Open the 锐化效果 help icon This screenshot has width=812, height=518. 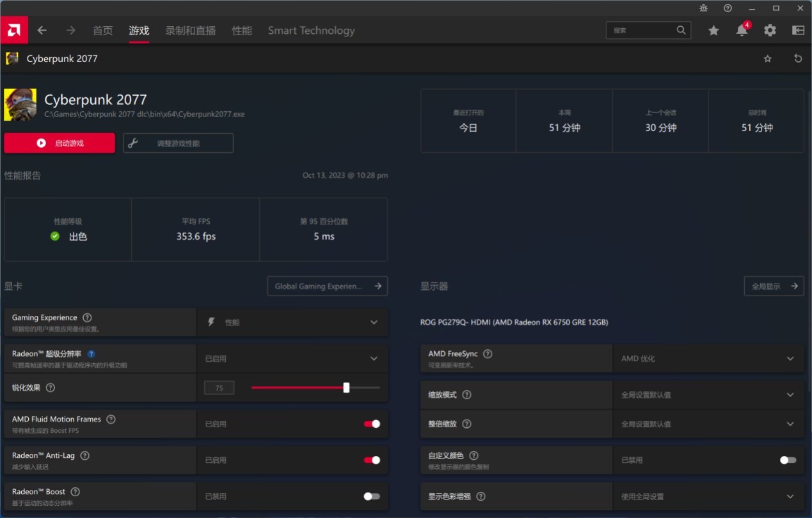click(x=51, y=388)
